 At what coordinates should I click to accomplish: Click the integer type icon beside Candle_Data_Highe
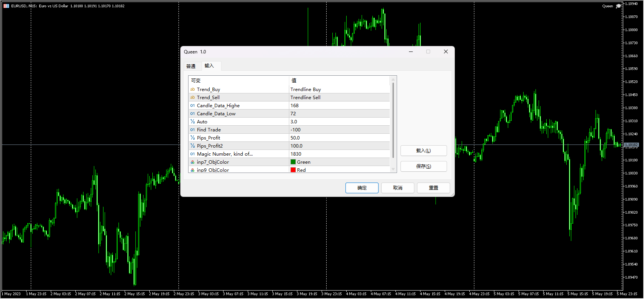point(192,106)
